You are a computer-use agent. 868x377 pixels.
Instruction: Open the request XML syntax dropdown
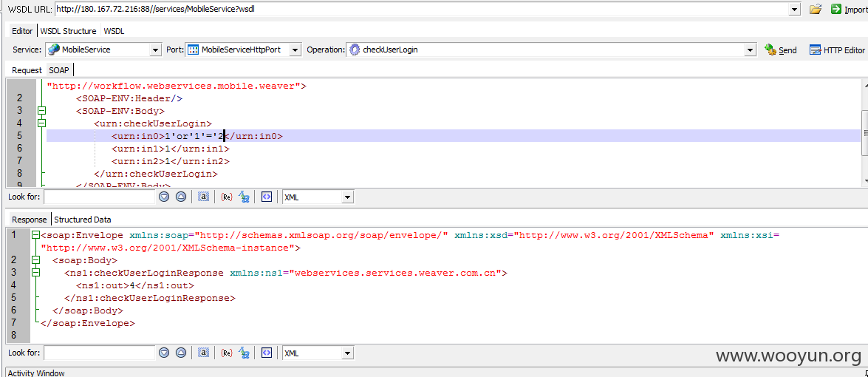[x=348, y=197]
